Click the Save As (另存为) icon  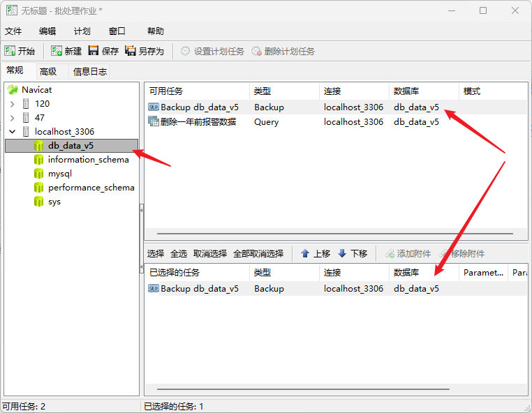click(131, 50)
